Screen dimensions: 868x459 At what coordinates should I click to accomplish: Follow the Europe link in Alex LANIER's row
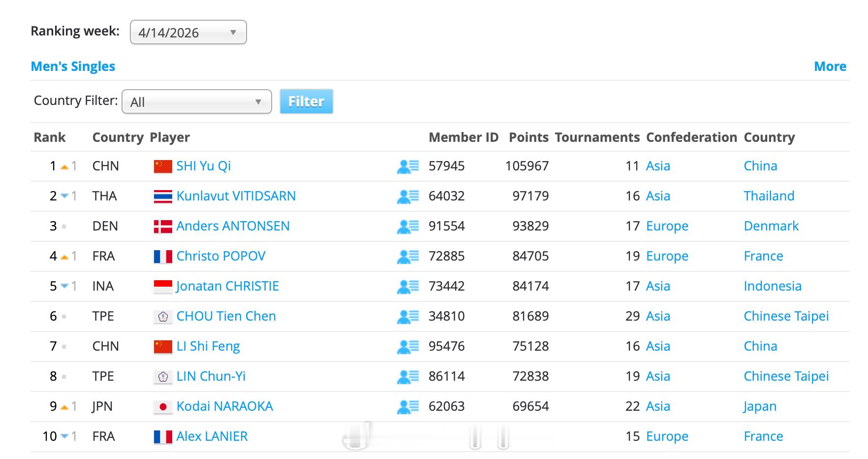(667, 436)
